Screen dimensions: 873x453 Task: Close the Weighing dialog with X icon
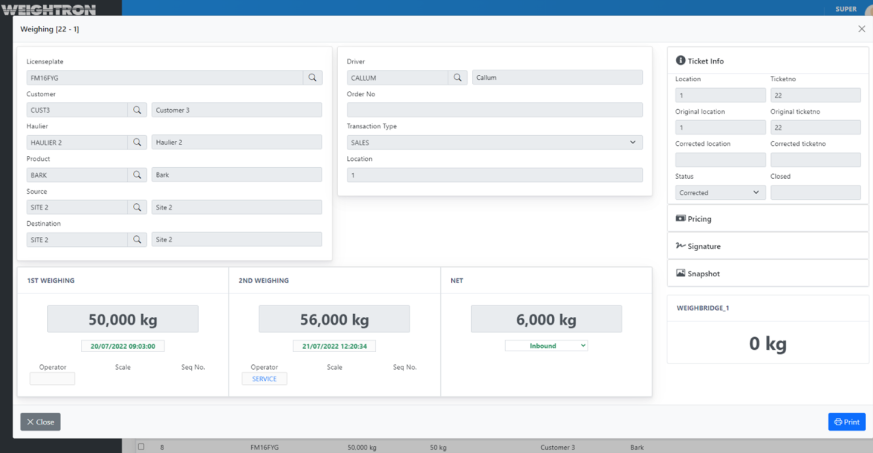click(861, 29)
